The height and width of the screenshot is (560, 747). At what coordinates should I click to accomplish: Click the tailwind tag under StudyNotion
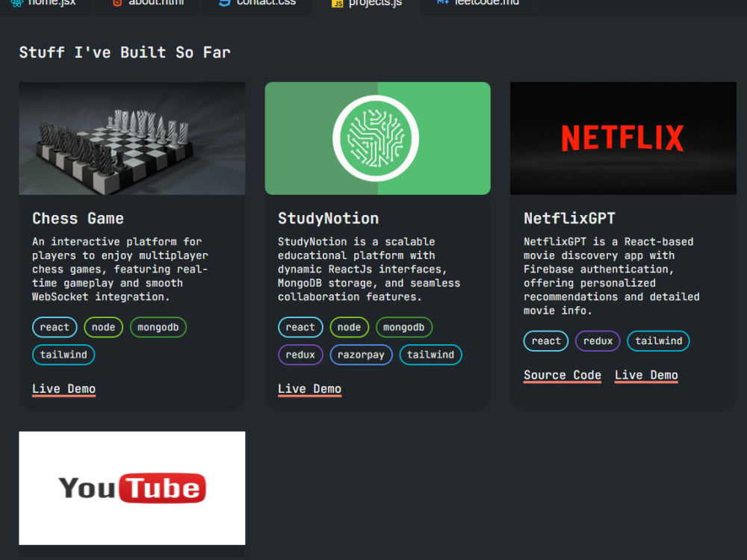pyautogui.click(x=431, y=355)
